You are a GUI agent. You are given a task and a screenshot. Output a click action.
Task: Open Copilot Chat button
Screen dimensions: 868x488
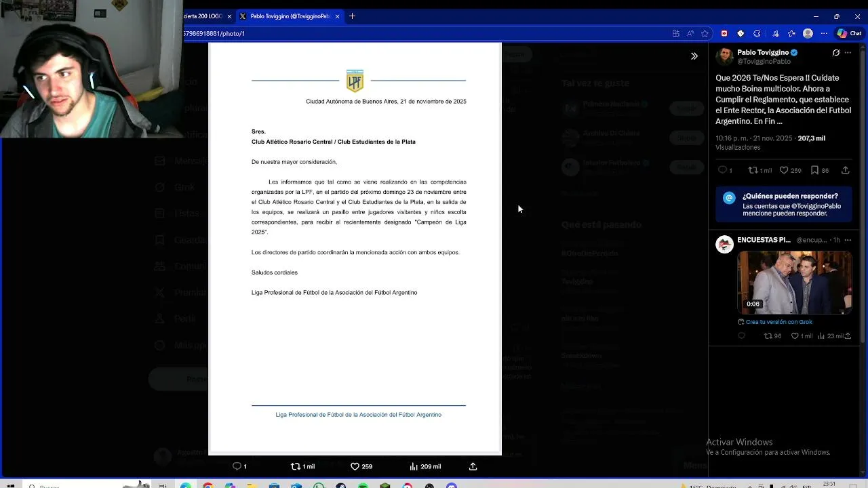(x=849, y=33)
